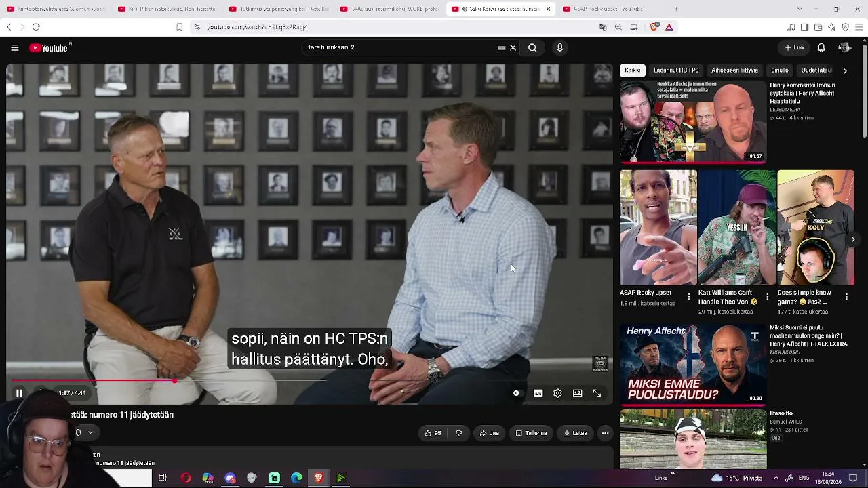This screenshot has height=488, width=868.
Task: Save the video with Tallenna
Action: 531,433
